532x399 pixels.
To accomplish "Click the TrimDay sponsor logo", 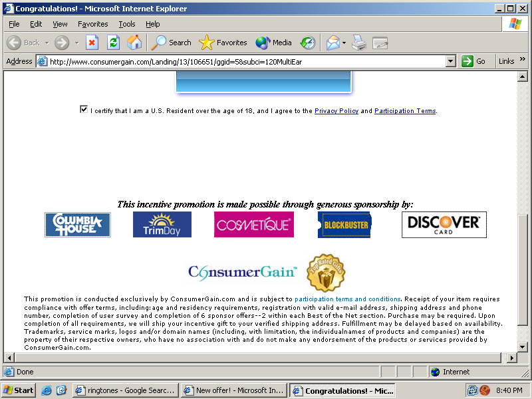I will 162,225.
